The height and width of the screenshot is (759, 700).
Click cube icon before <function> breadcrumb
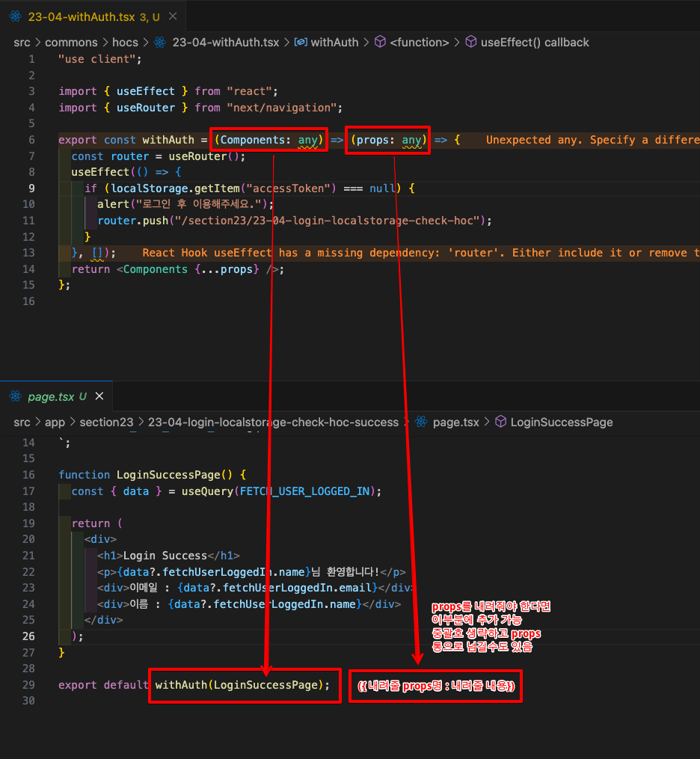point(381,42)
